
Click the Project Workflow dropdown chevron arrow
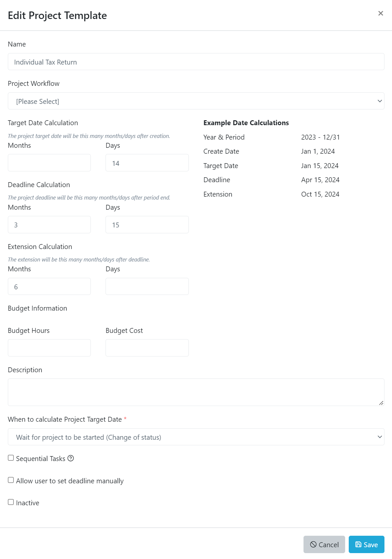coord(379,101)
